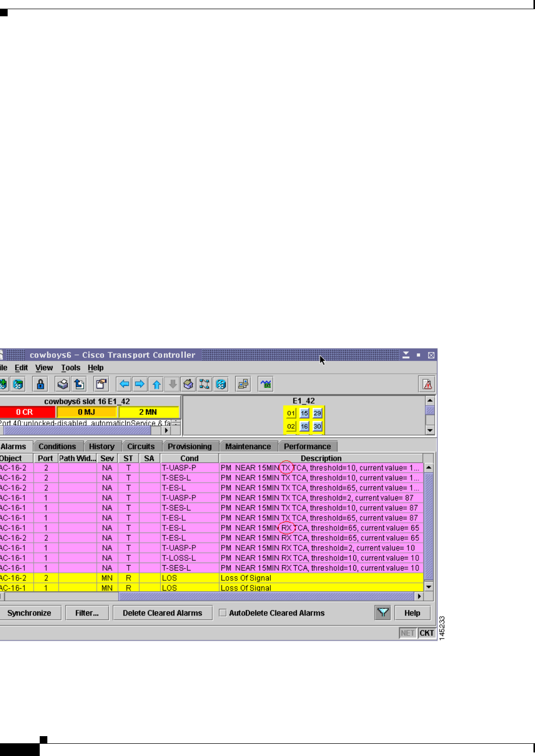Select port 16 on the E1_42 card
Screen dimensions: 535x756
(x=304, y=427)
